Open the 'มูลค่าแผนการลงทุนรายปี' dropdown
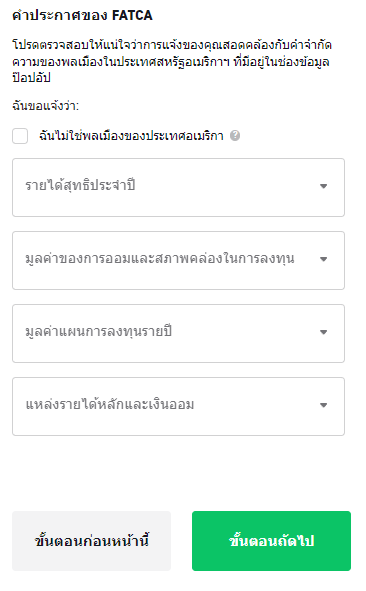Screen dimensions: 366x591 178,334
